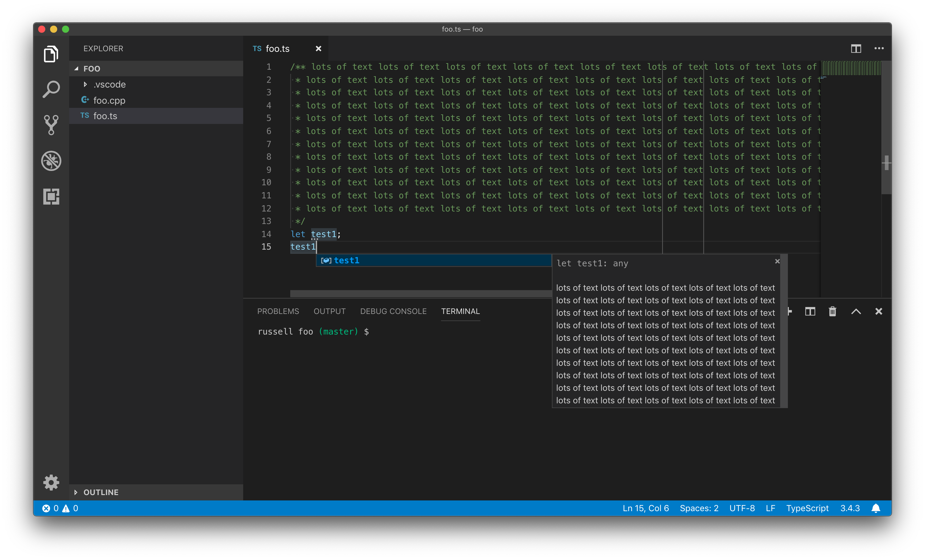Screen dimensions: 925x560
Task: Change indentation via Spaces: 2
Action: 699,508
